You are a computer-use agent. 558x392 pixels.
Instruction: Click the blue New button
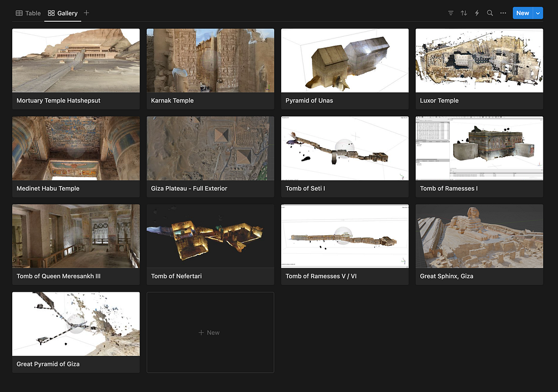pos(522,13)
